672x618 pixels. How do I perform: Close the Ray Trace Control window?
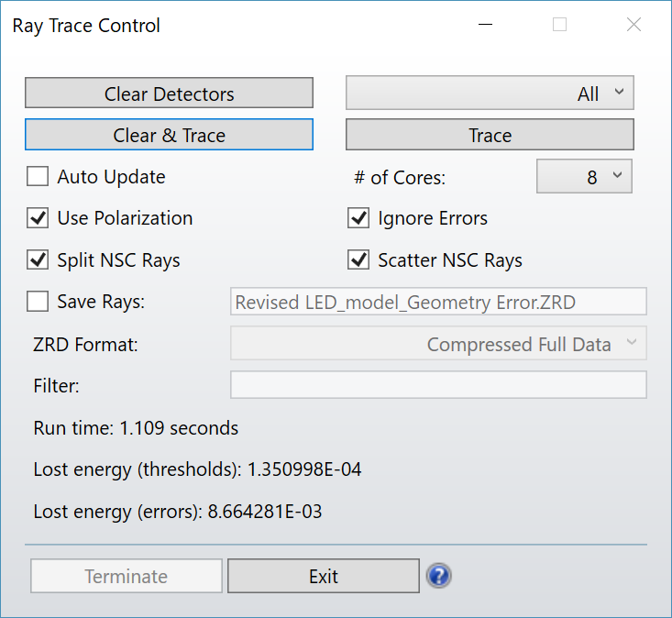[633, 25]
